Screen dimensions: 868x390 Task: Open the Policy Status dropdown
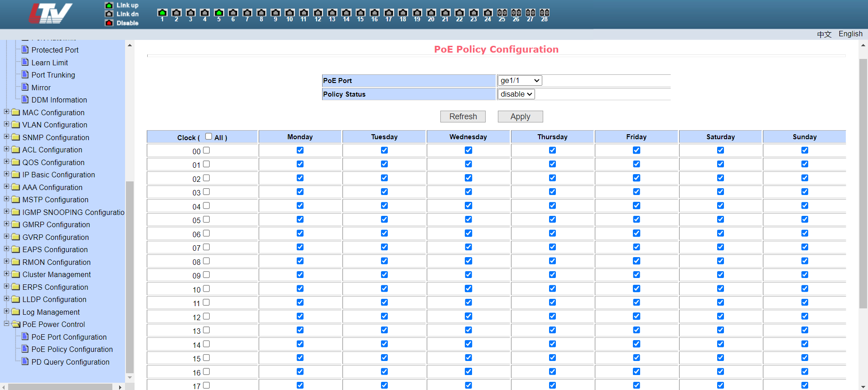pos(516,94)
